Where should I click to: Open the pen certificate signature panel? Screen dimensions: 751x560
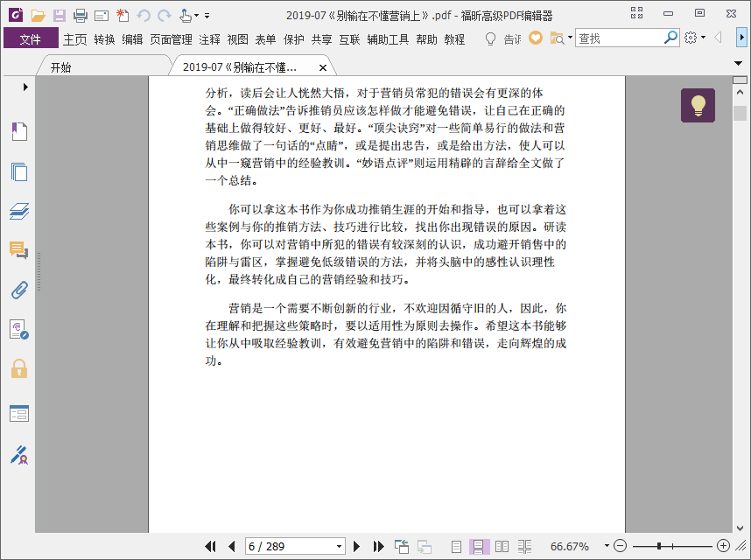point(19,455)
